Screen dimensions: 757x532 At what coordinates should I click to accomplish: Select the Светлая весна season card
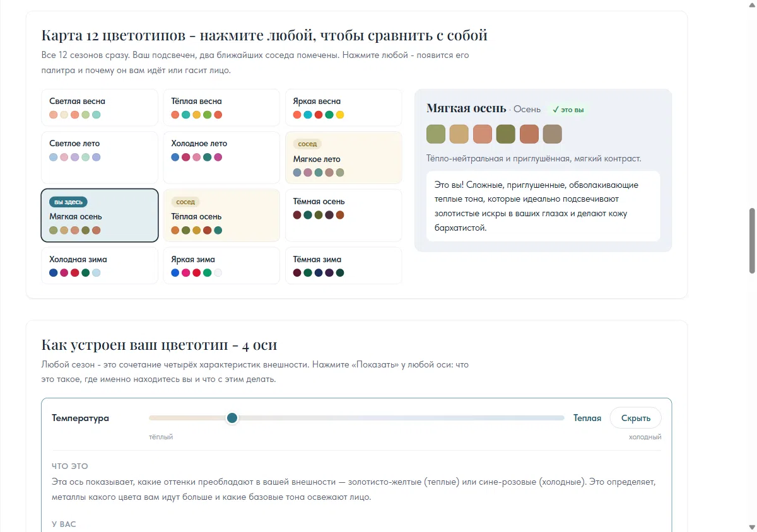(99, 107)
